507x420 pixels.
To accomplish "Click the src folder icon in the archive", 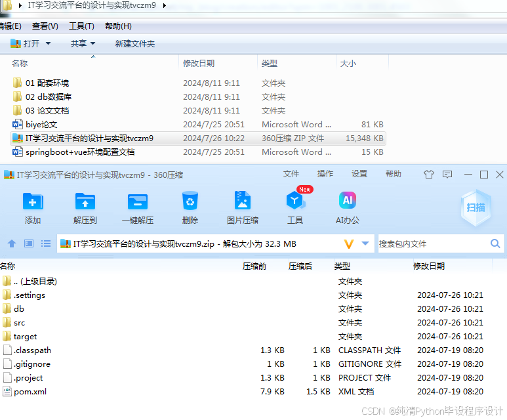I will [x=7, y=322].
